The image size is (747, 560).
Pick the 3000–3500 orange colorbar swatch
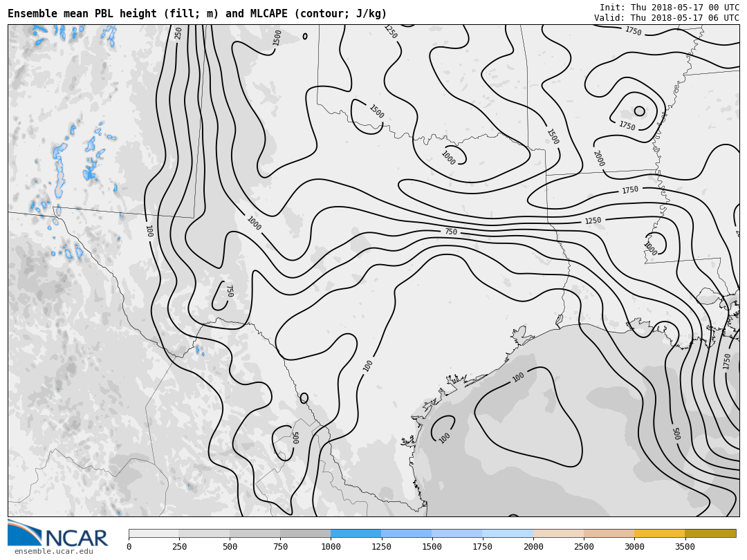pos(659,534)
